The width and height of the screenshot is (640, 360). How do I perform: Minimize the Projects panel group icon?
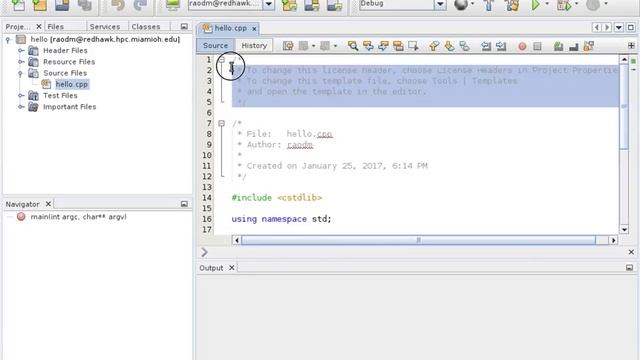(x=184, y=27)
